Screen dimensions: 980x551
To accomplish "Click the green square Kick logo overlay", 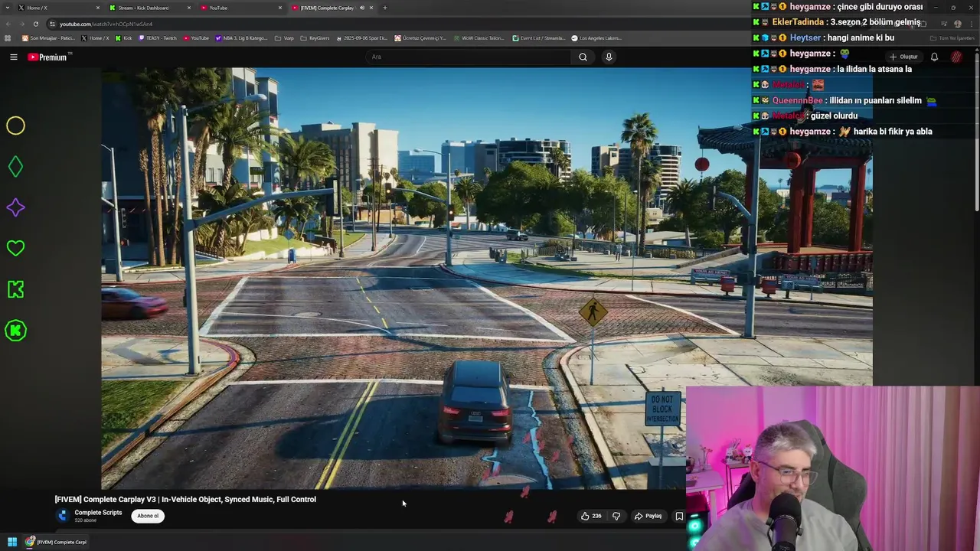I will (15, 289).
